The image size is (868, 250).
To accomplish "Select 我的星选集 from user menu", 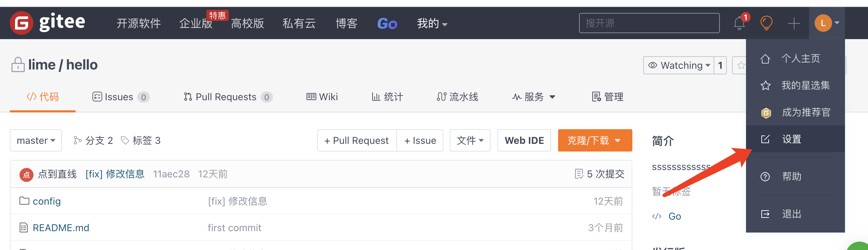I will (795, 86).
